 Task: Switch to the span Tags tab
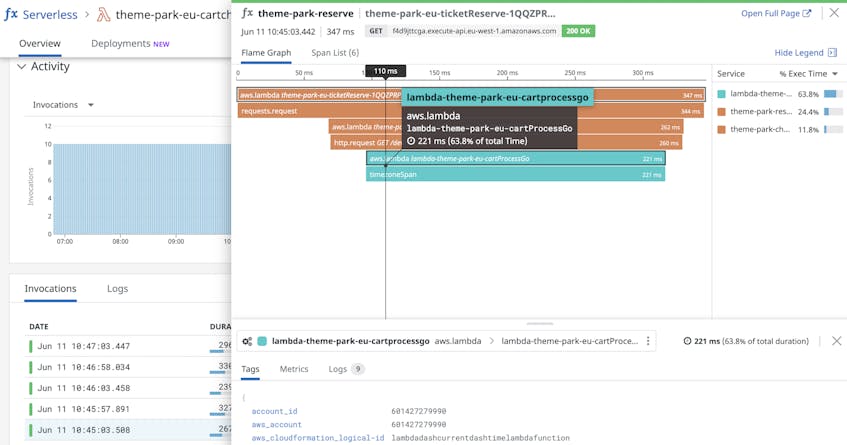click(x=250, y=369)
